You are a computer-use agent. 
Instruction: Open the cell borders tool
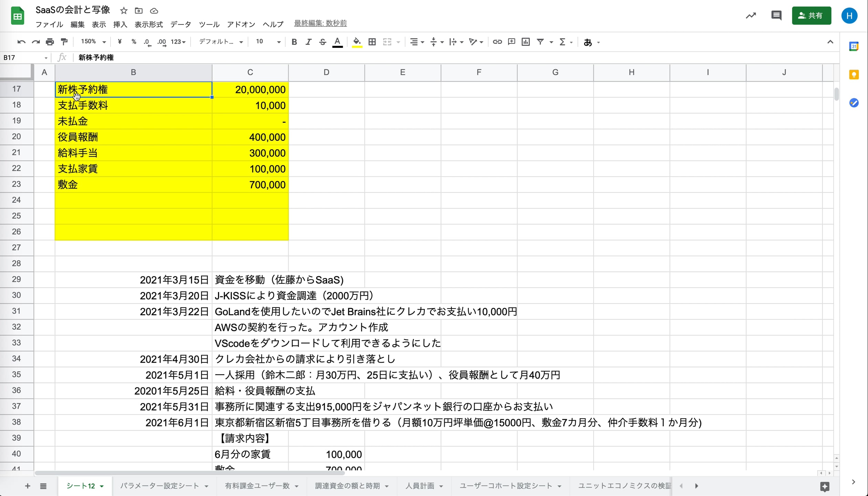[x=372, y=42]
